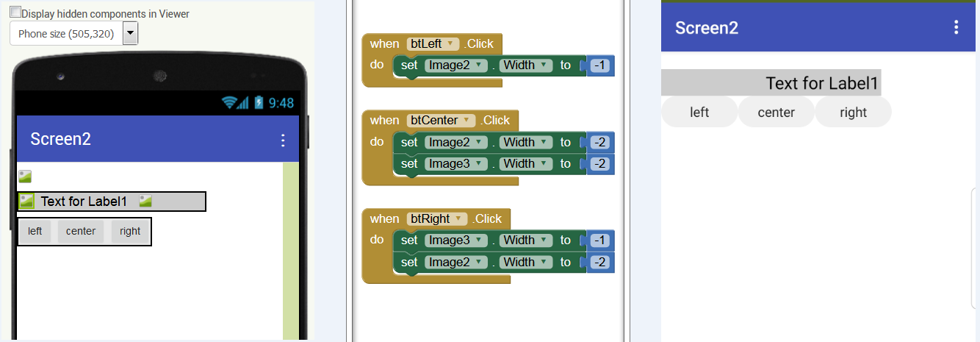Select the image icon right of Label1
The image size is (980, 342).
(145, 201)
